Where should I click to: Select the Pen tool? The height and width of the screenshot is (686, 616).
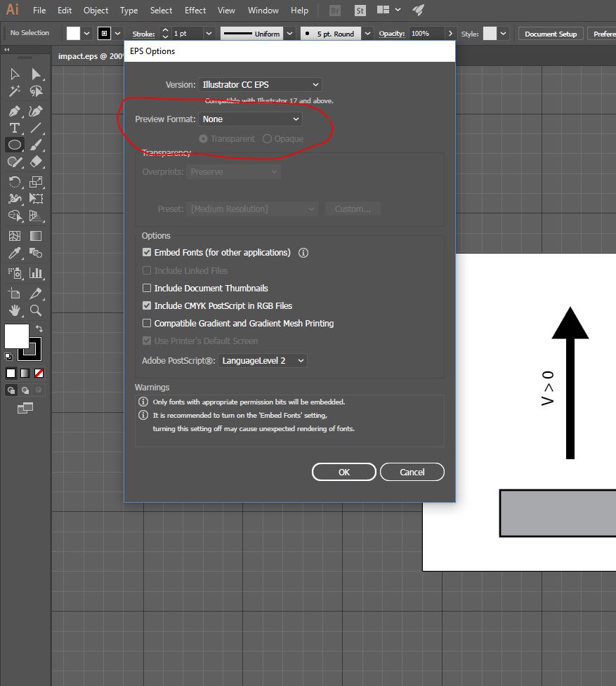pyautogui.click(x=15, y=111)
